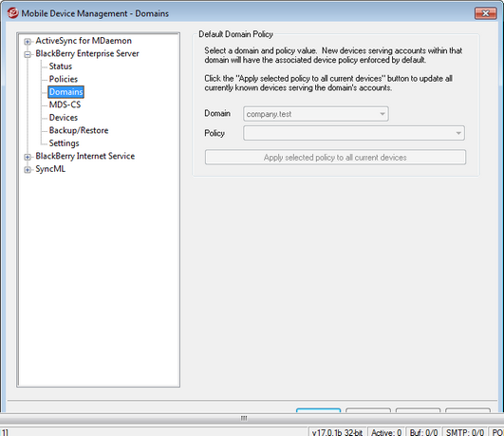Open the Policies tree item
The image size is (504, 436).
(64, 79)
